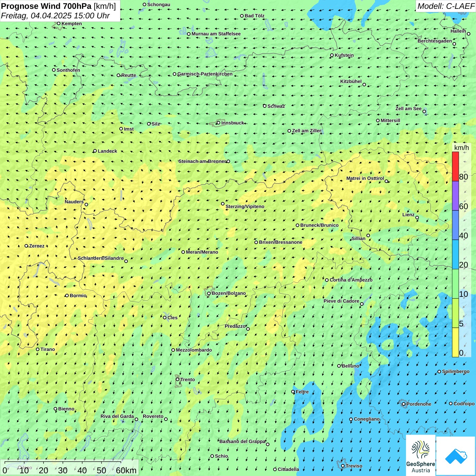Click the Schwaz label
The width and height of the screenshot is (476, 476).
(276, 106)
